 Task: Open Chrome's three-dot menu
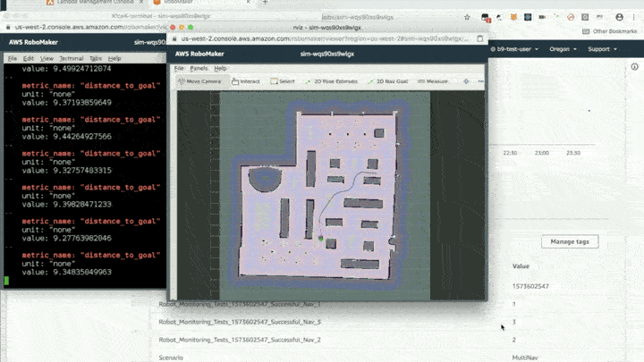[x=634, y=16]
